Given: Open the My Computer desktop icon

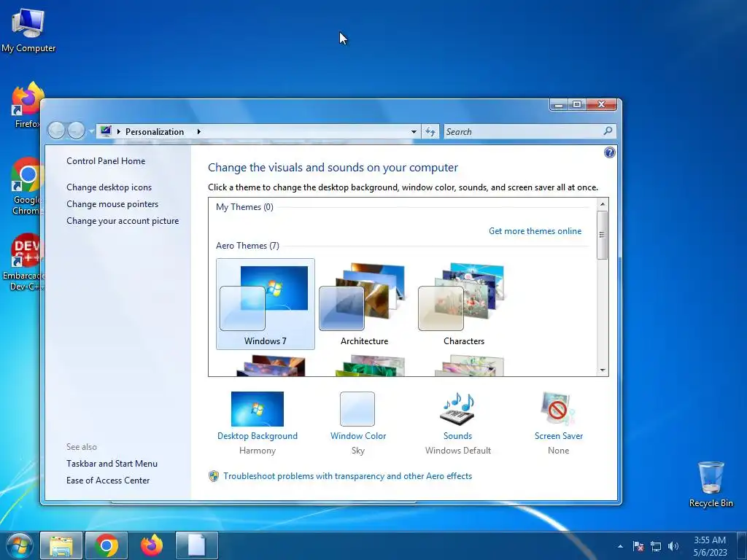Looking at the screenshot, I should coord(28,30).
